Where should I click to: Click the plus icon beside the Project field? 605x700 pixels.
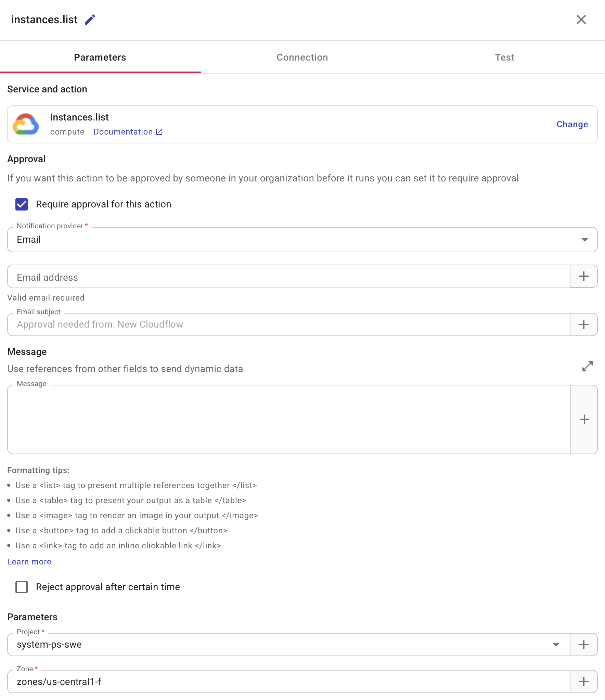[x=583, y=644]
